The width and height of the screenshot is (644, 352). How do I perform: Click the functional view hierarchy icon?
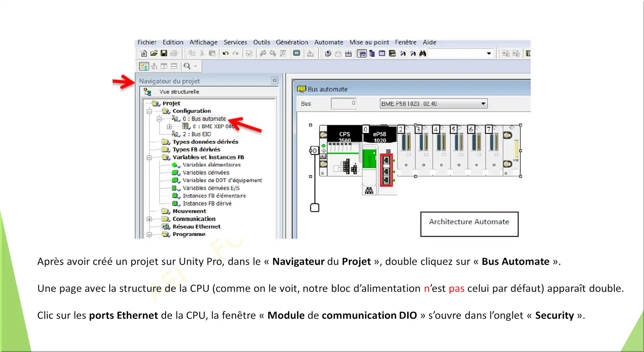point(154,66)
